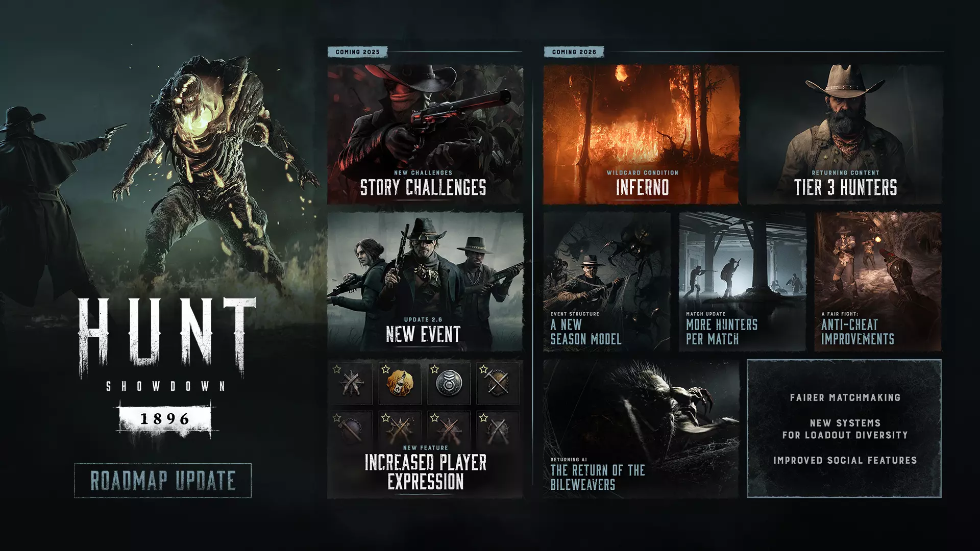Click the crossed hammers chain badge
This screenshot has width=980, height=551.
pos(497,383)
